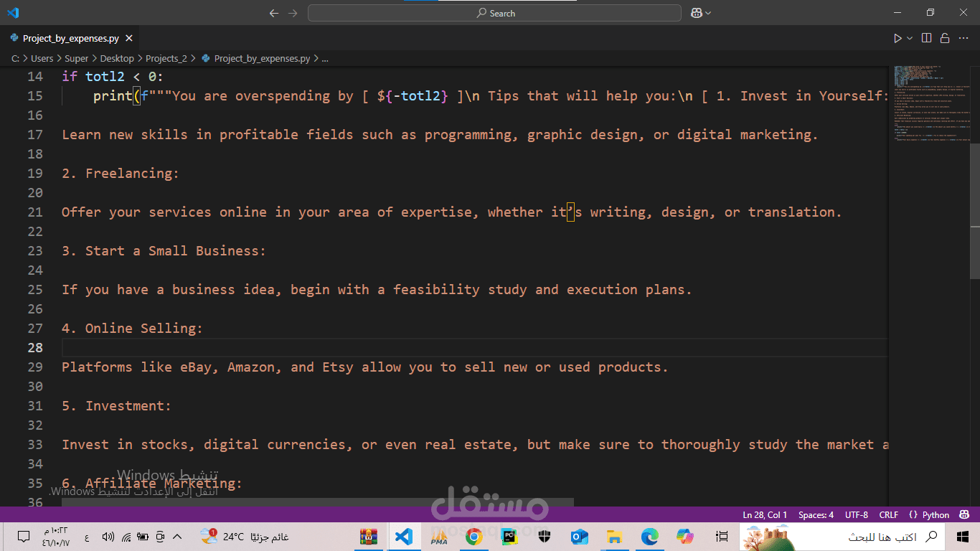
Task: Open the Wi-Fi network tray icon
Action: coord(126,537)
